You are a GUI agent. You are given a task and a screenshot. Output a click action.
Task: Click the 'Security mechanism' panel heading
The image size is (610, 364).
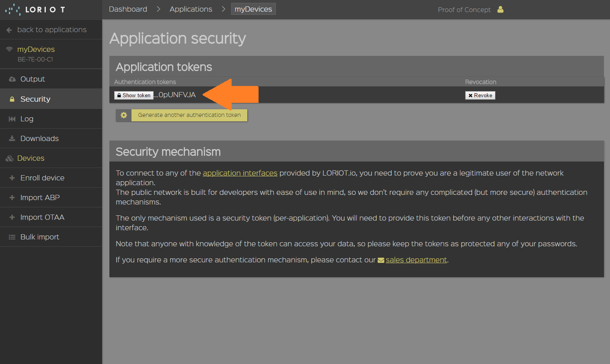pyautogui.click(x=168, y=152)
